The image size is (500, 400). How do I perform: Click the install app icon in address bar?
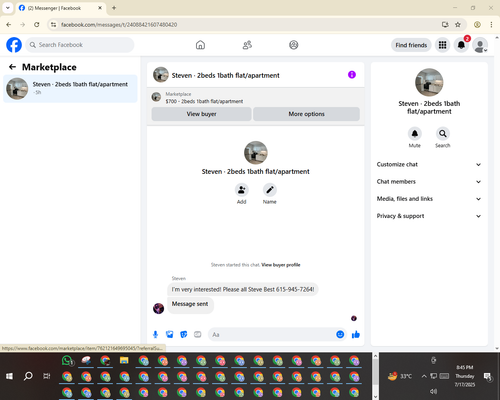coord(445,25)
